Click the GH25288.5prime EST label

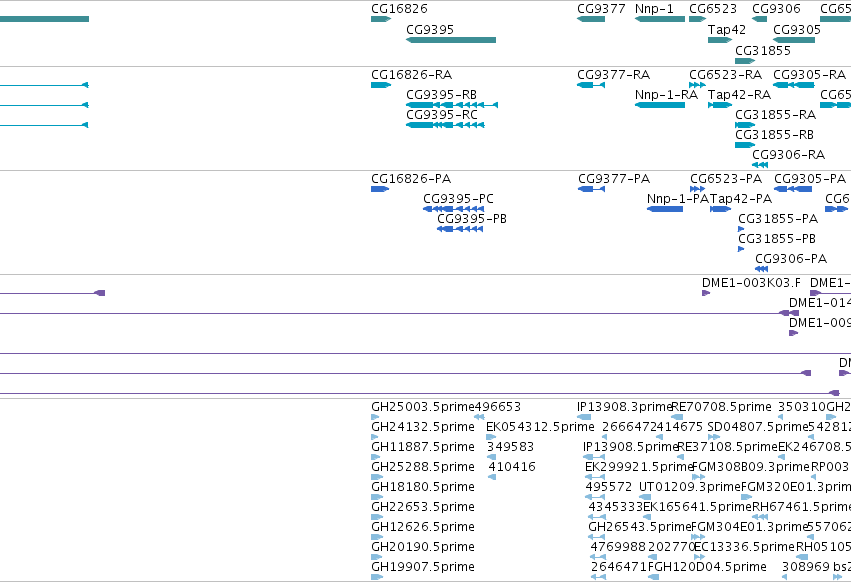tap(423, 467)
